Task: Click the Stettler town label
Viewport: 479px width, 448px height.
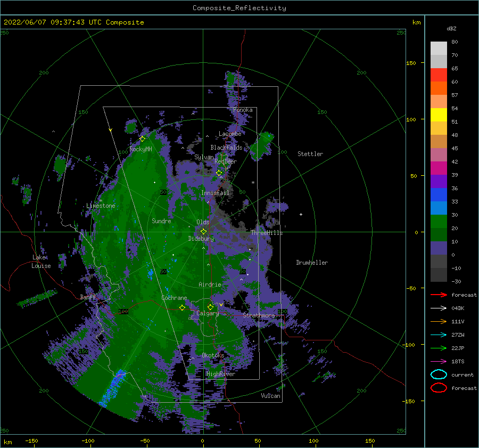Action: pos(310,154)
